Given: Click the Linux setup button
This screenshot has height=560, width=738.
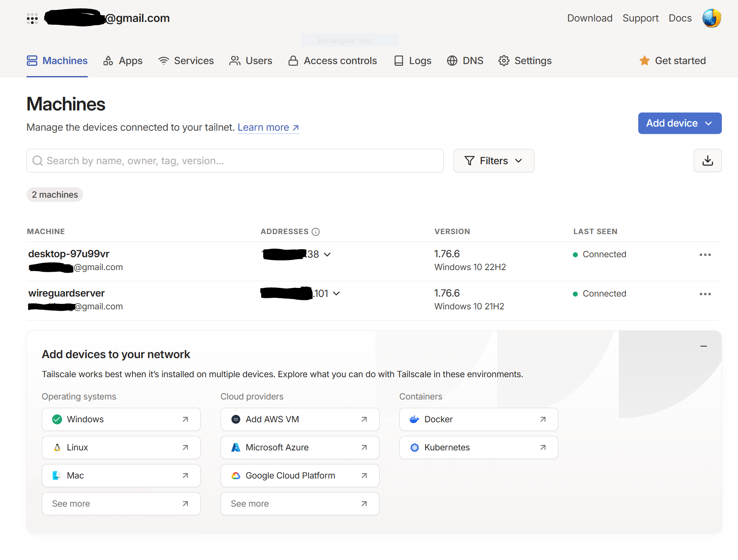Looking at the screenshot, I should point(121,448).
